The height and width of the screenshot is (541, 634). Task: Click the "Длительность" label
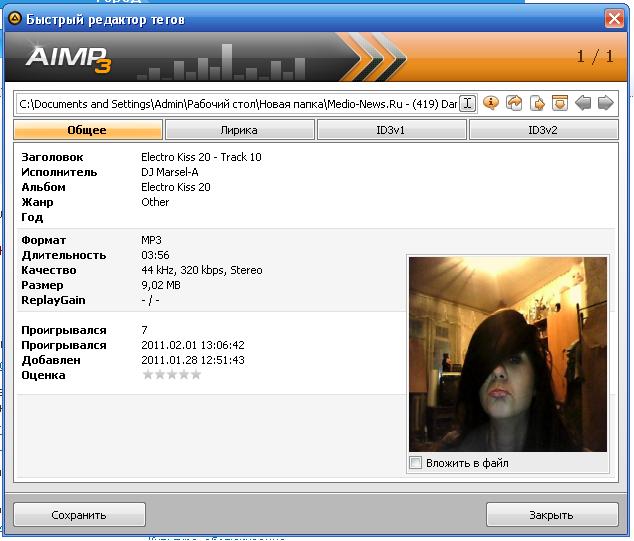pos(64,255)
